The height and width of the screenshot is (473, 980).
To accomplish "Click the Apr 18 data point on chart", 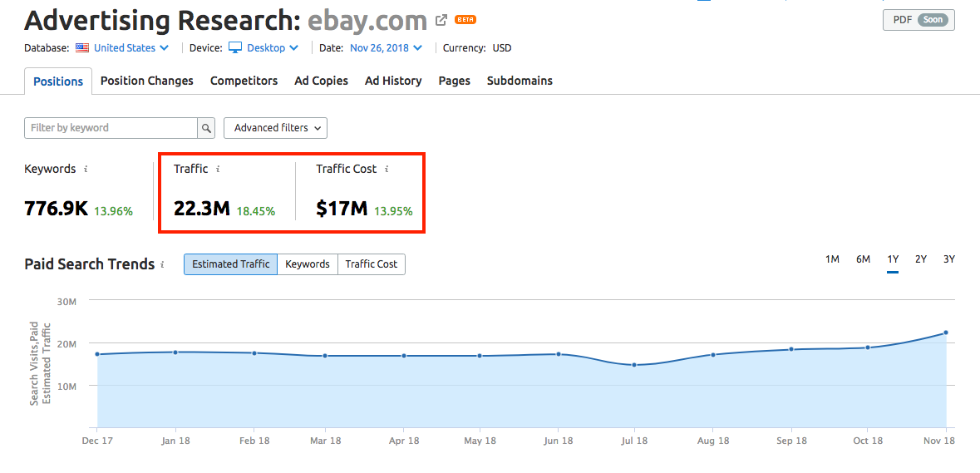I will (404, 356).
